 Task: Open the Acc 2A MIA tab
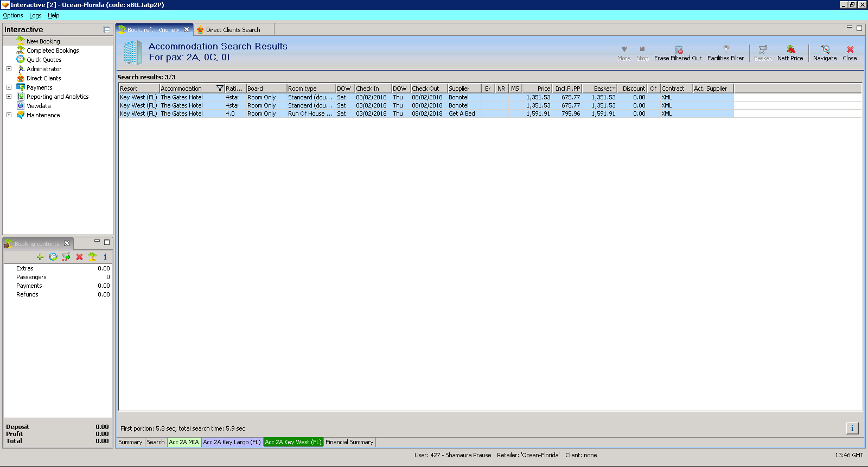point(184,442)
